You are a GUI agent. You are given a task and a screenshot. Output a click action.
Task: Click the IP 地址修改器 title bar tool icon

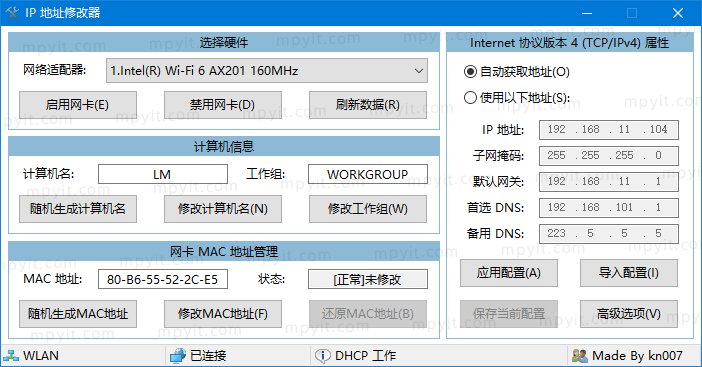[12, 13]
